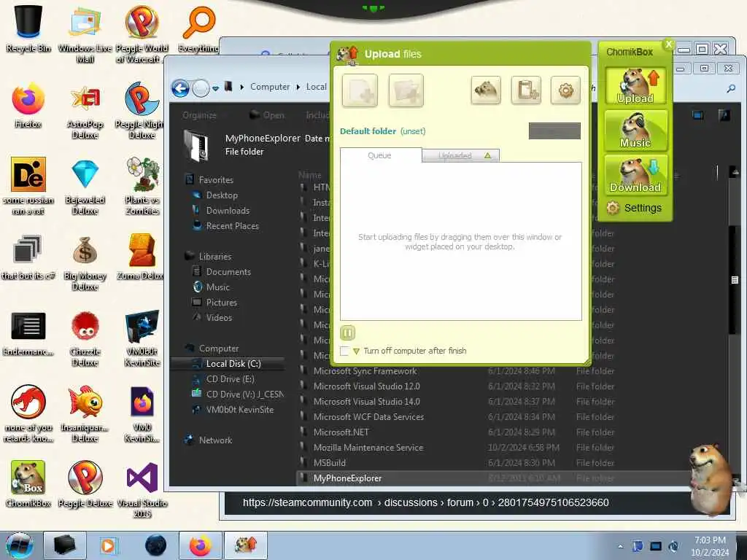Click Firefox on the taskbar
Image resolution: width=747 pixels, height=560 pixels.
(x=200, y=545)
